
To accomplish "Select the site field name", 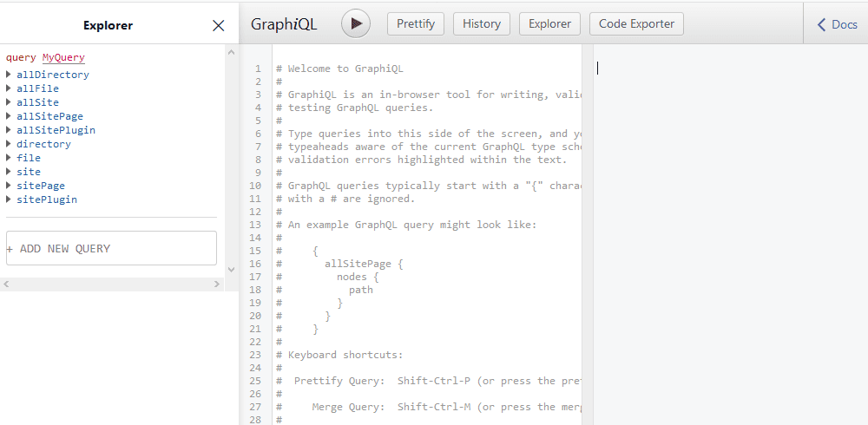I will pyautogui.click(x=29, y=172).
